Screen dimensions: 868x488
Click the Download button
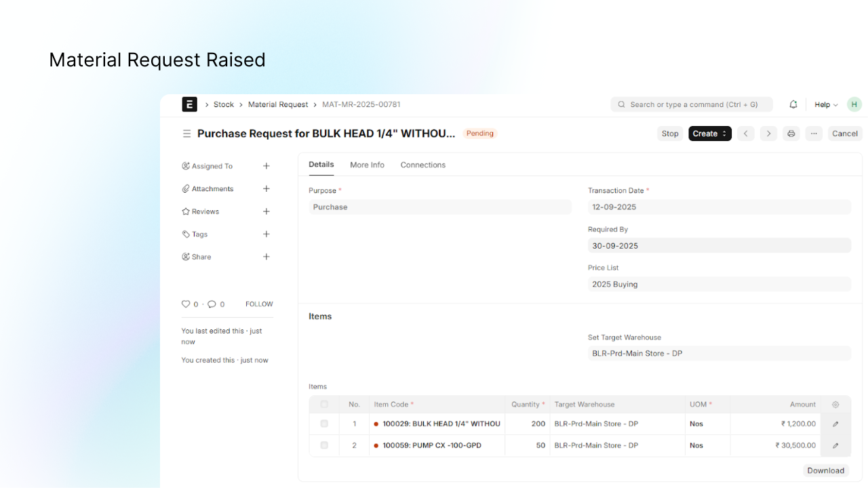coord(826,470)
